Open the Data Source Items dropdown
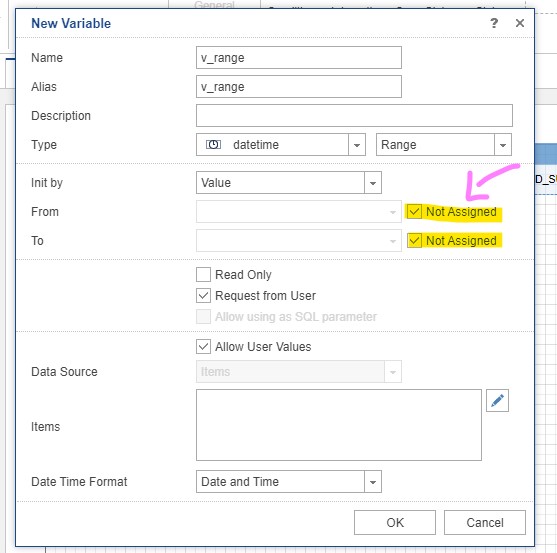The image size is (557, 553). [x=393, y=372]
